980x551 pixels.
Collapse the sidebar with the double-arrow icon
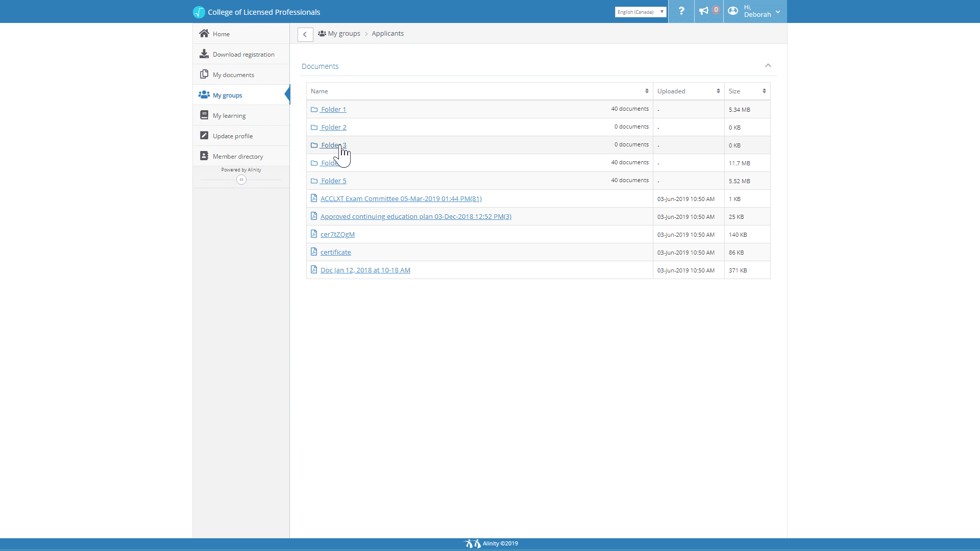tap(241, 180)
